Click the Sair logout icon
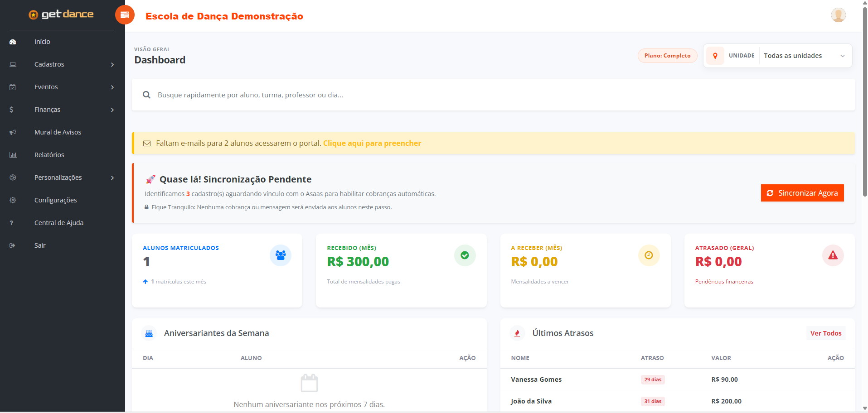Screen dimensions: 868x413 [12, 245]
